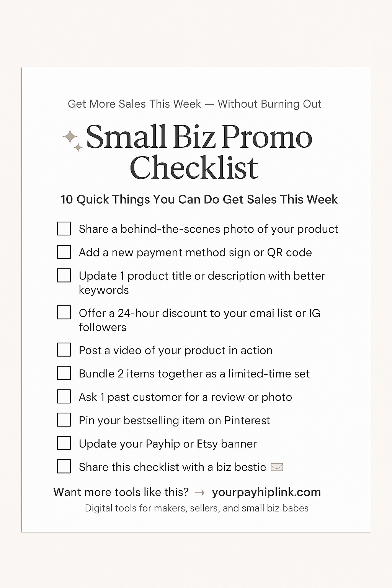Tick the 'Offer a 24-hour discount' checkbox

tap(64, 312)
